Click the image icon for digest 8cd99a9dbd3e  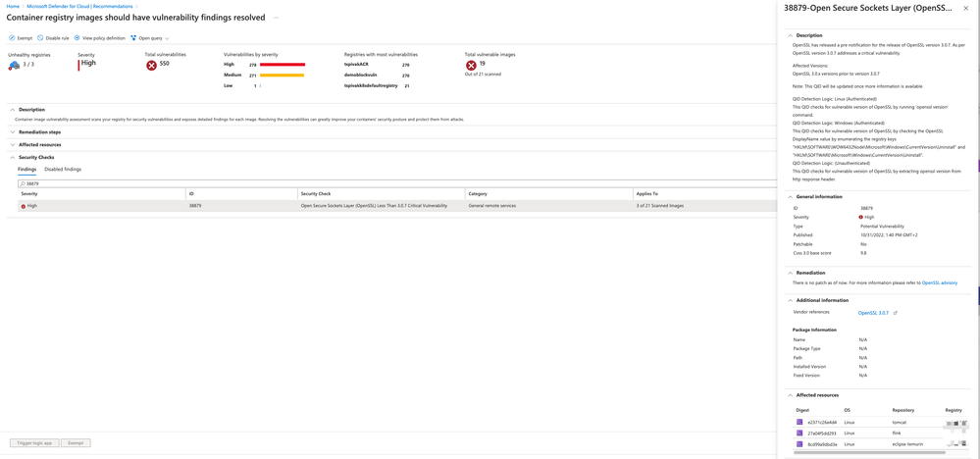click(x=799, y=443)
